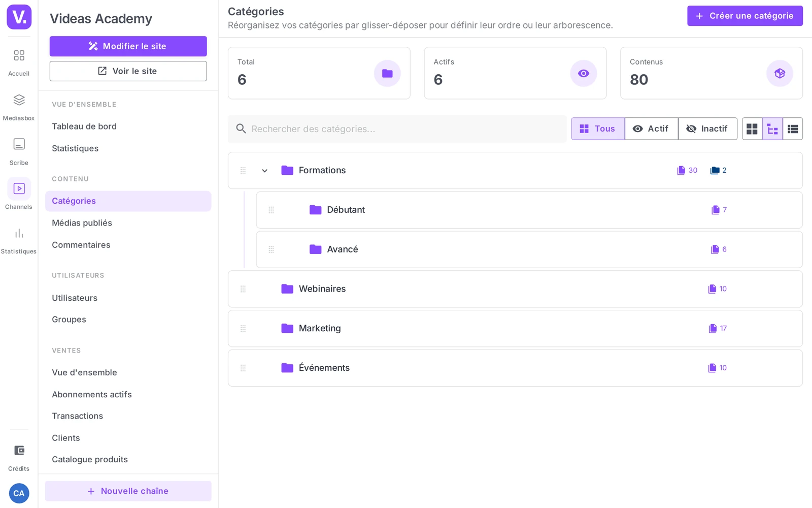The height and width of the screenshot is (508, 812).
Task: Open the Statistiques icon in the left rail
Action: pyautogui.click(x=19, y=234)
